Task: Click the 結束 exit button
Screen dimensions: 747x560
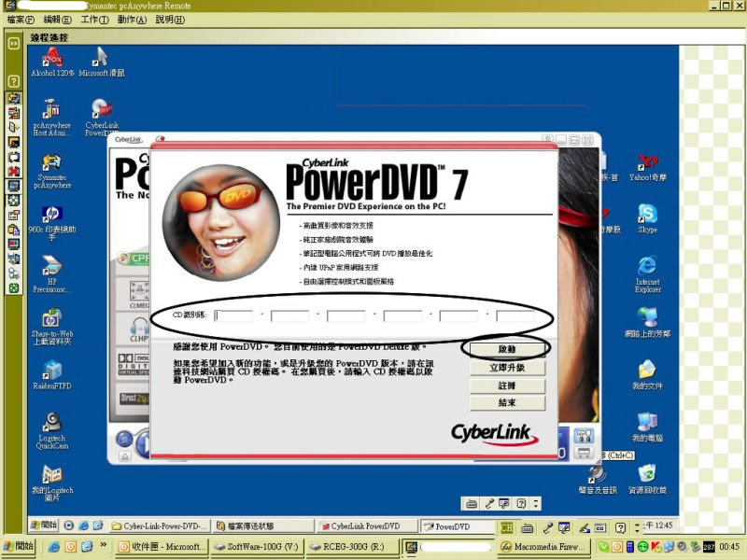Action: pyautogui.click(x=507, y=403)
